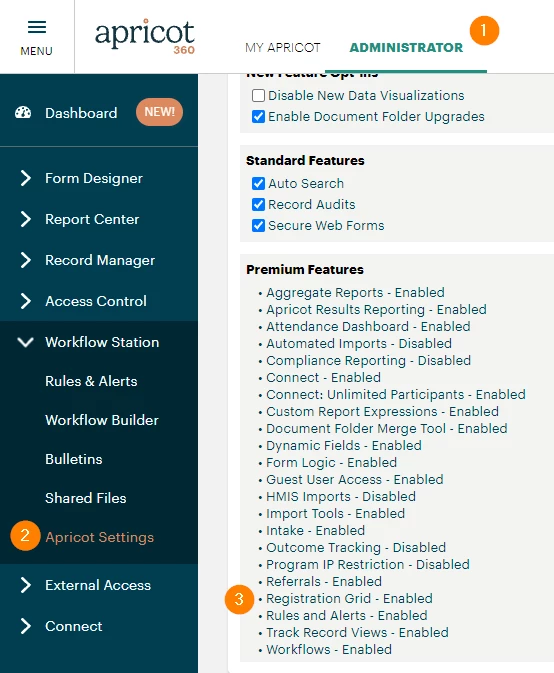Image resolution: width=554 pixels, height=673 pixels.
Task: Switch to the MY APRICOT tab
Action: [x=283, y=47]
